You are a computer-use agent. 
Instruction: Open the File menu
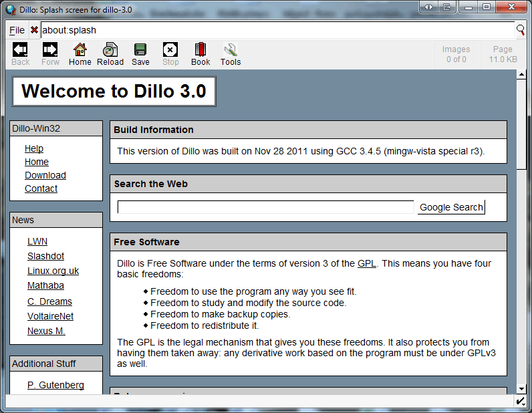[17, 30]
